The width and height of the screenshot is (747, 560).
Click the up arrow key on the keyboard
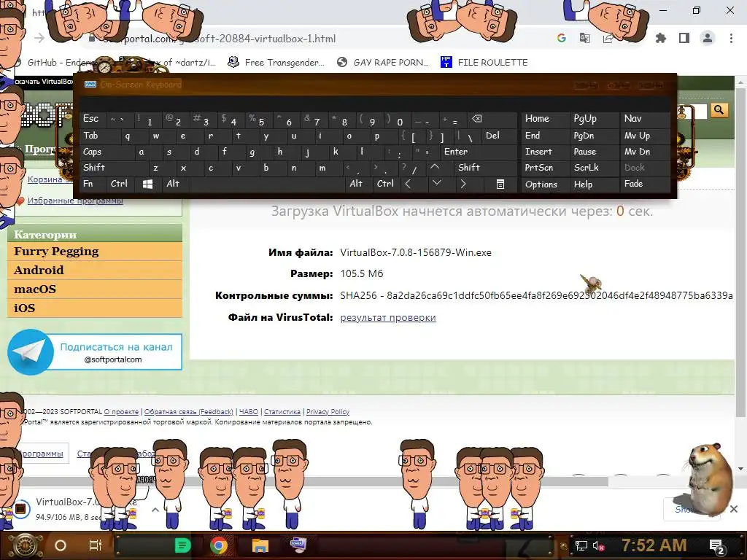pyautogui.click(x=435, y=167)
